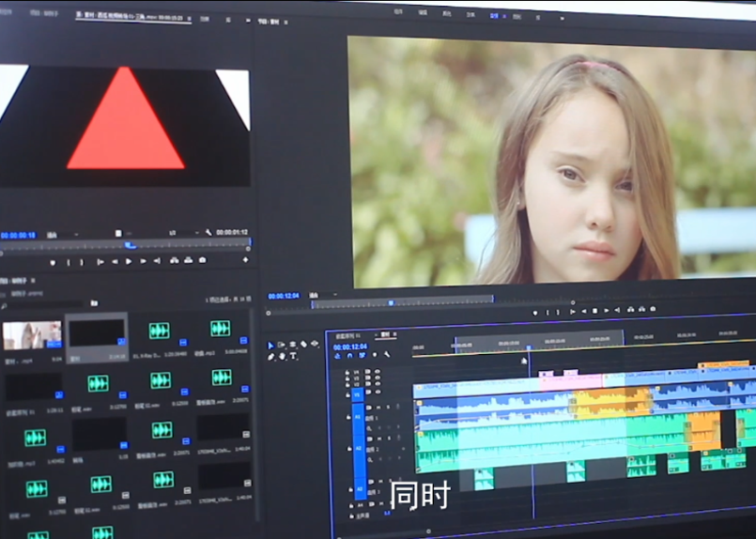Image resolution: width=756 pixels, height=539 pixels.
Task: Select the Pen tool in the tools panel
Action: (271, 357)
